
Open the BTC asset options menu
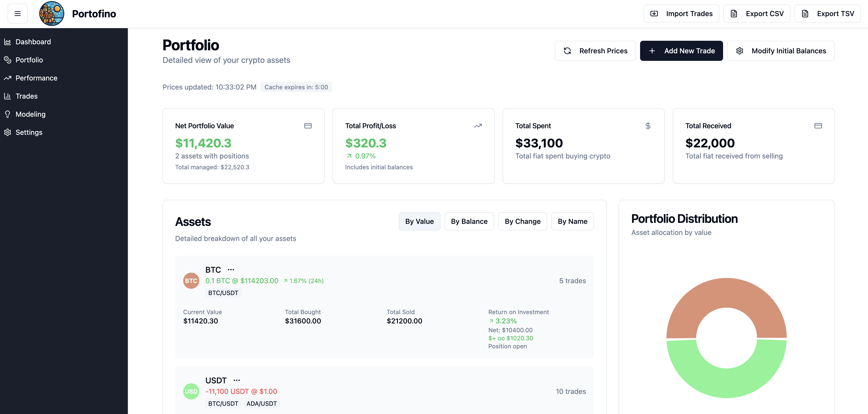pyautogui.click(x=231, y=270)
